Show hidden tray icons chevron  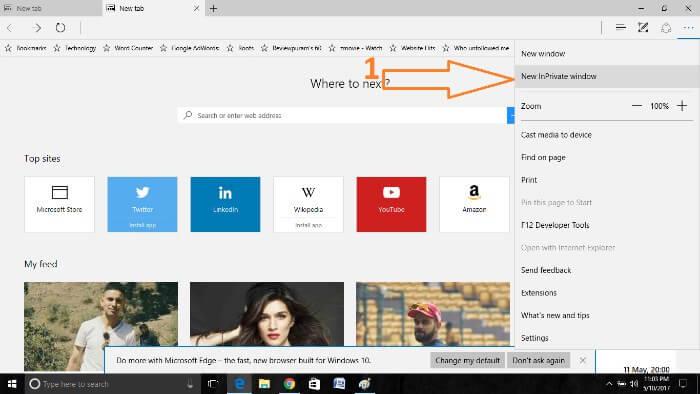609,384
